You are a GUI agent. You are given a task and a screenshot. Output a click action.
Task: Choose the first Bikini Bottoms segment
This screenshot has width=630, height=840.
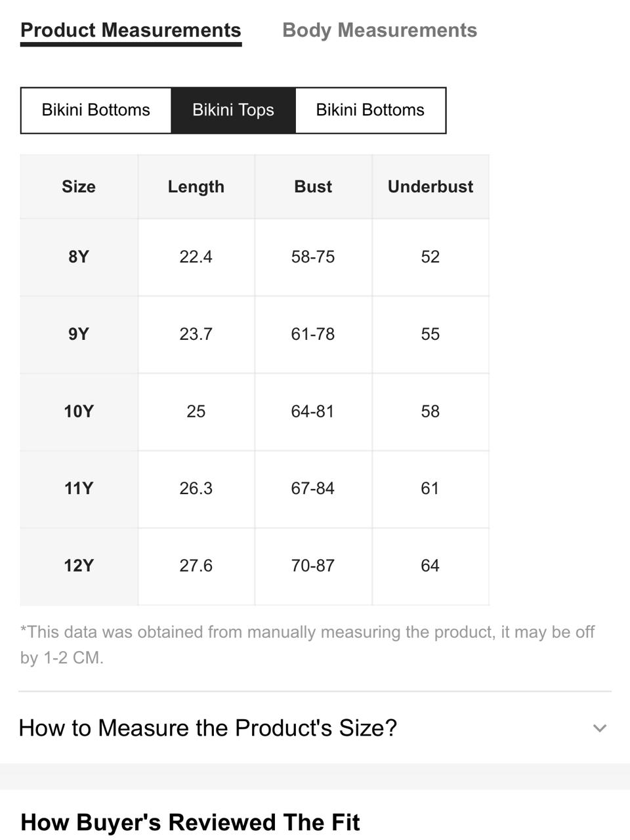96,110
